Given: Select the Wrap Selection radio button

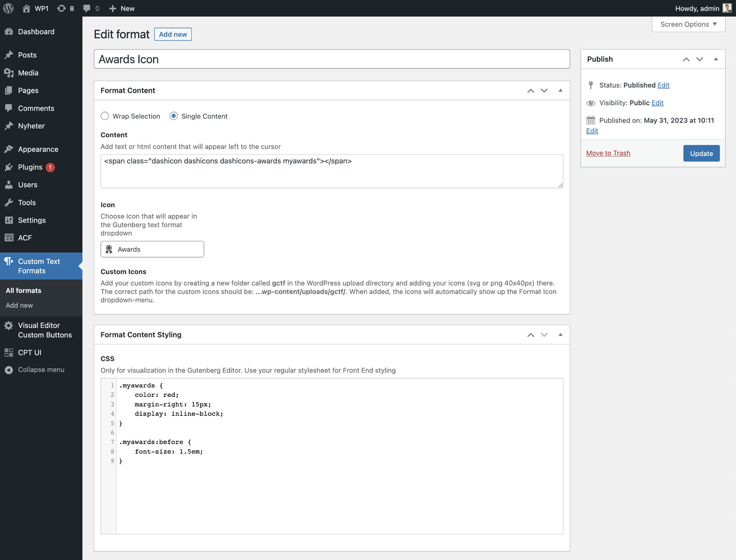Looking at the screenshot, I should tap(105, 116).
